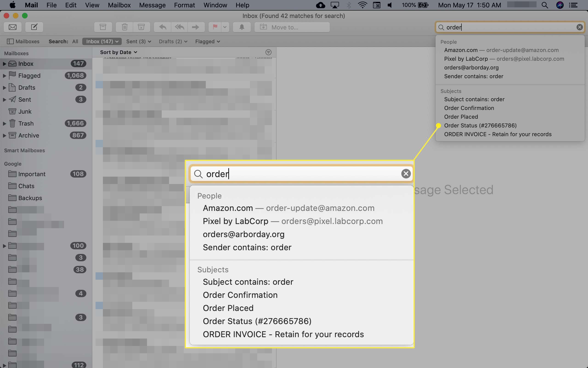Open the Junk mailbox

coord(46,112)
